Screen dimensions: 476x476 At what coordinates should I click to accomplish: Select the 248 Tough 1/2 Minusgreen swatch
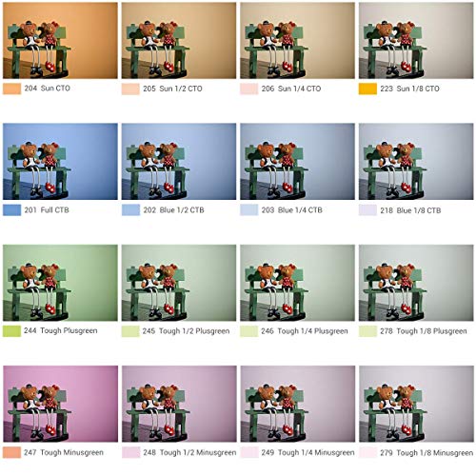[x=130, y=452]
